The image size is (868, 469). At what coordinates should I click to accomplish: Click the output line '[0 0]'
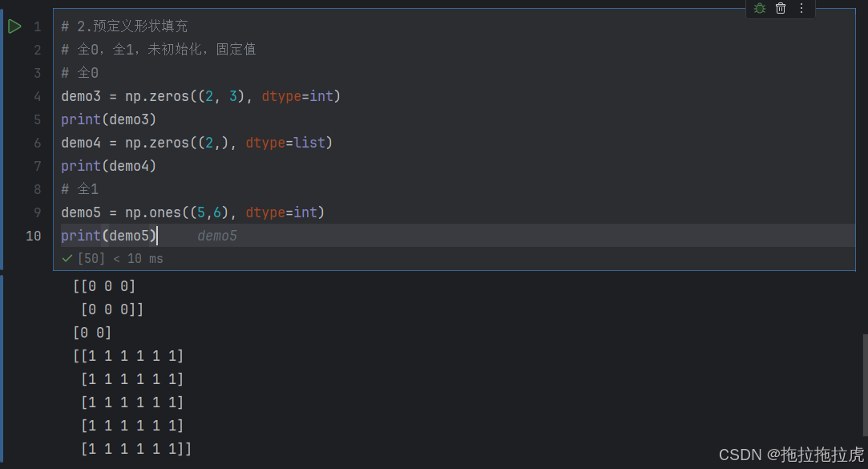tap(92, 333)
